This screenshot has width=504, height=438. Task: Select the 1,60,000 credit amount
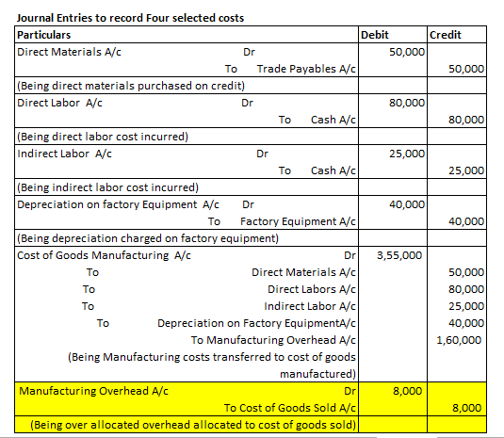(x=459, y=340)
